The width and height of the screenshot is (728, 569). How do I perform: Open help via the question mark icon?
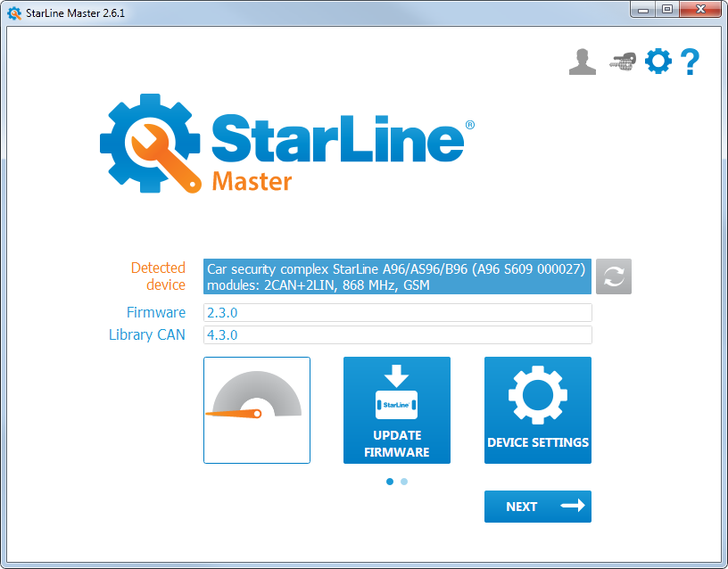pos(690,62)
